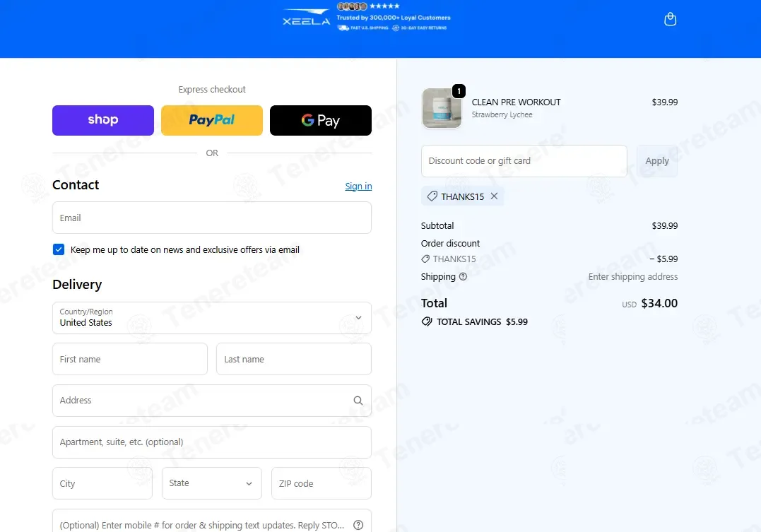Pay with Google Pay button

pyautogui.click(x=320, y=120)
